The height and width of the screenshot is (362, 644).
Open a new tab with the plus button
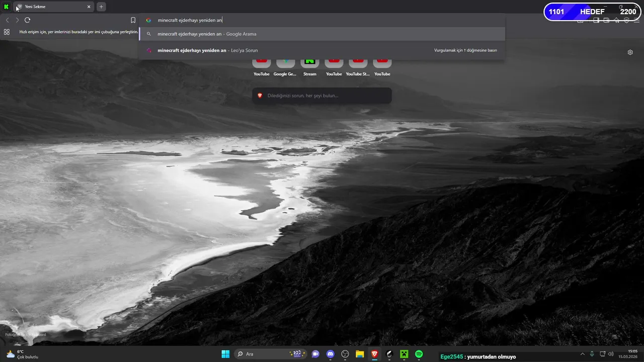tap(101, 7)
